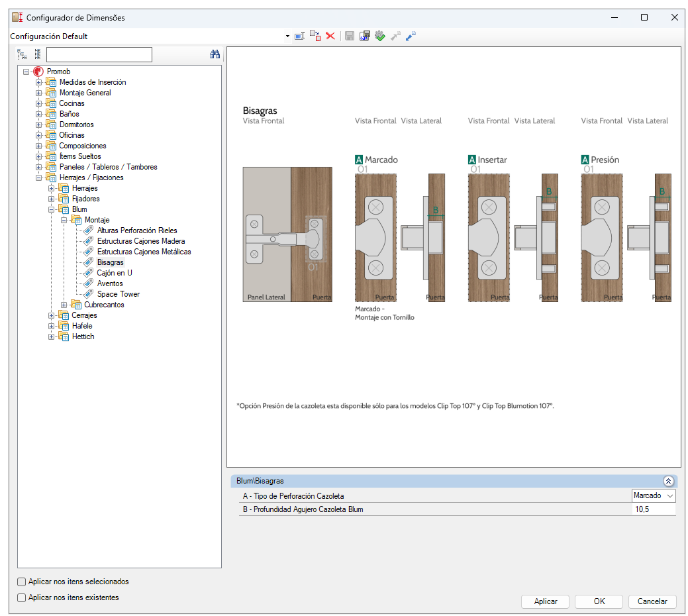The image size is (688, 616).
Task: Click the Cancelar button
Action: coord(652,601)
